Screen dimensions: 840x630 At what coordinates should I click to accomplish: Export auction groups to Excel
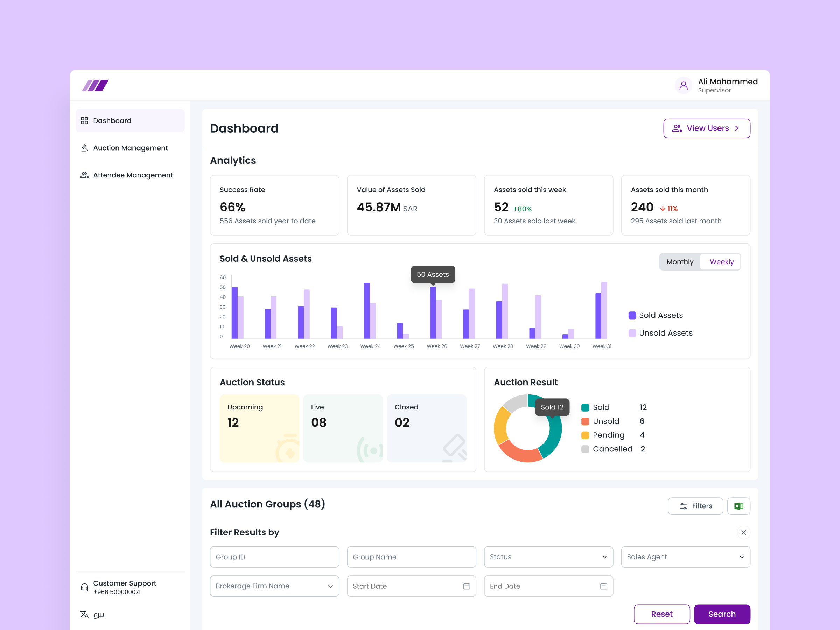point(738,506)
